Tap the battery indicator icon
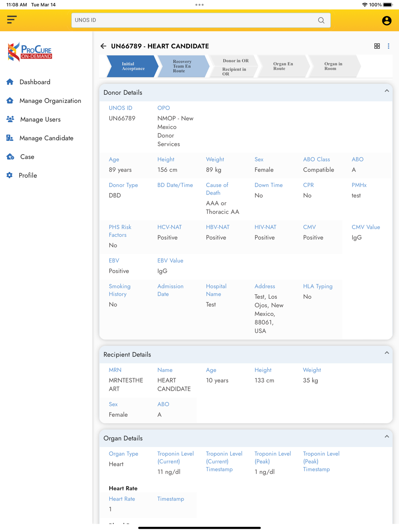 tap(388, 5)
